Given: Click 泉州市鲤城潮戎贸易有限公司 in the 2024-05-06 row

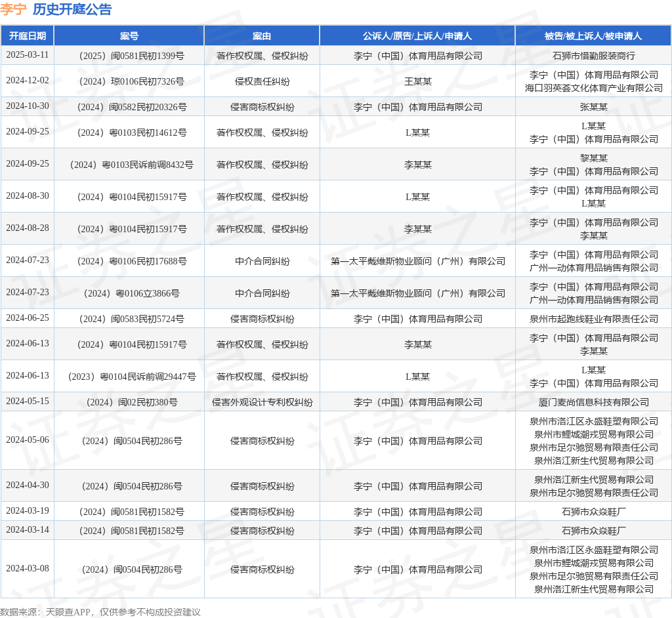Looking at the screenshot, I should point(594,434).
